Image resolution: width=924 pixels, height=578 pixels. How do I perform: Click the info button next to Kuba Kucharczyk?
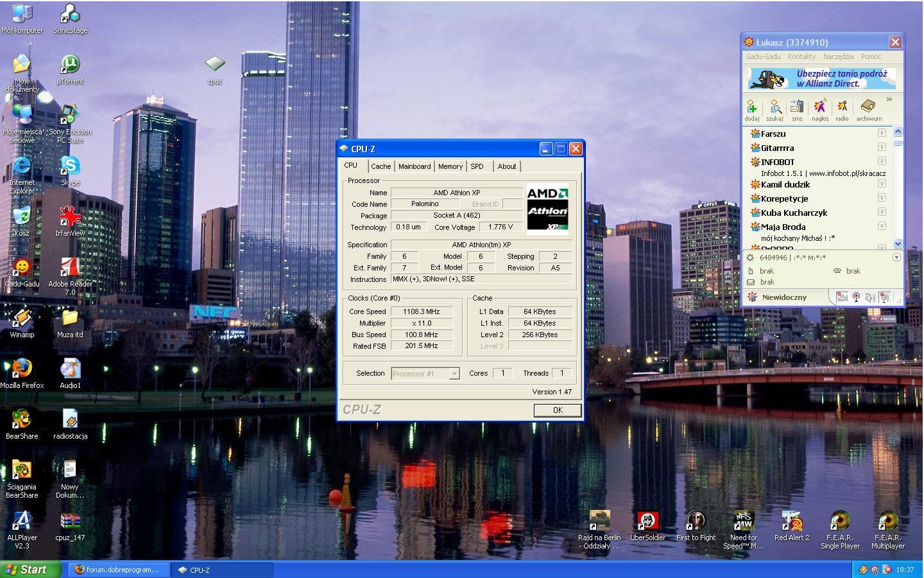tap(882, 212)
